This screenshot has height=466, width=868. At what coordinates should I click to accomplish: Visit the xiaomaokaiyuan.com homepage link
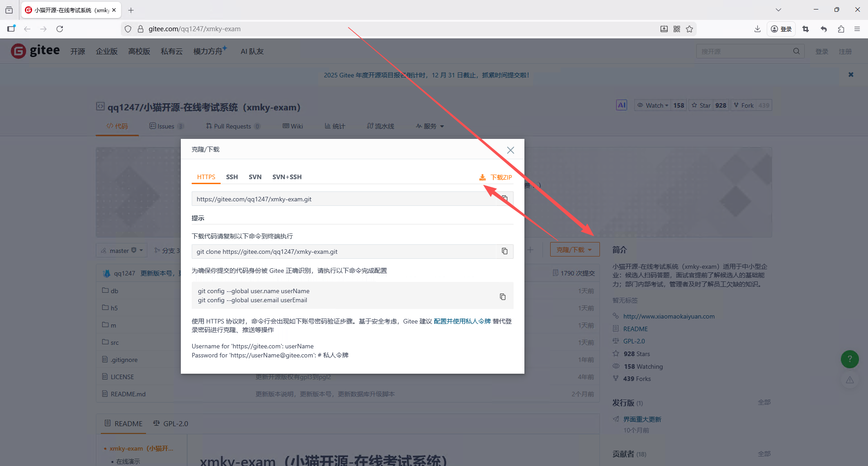[669, 316]
